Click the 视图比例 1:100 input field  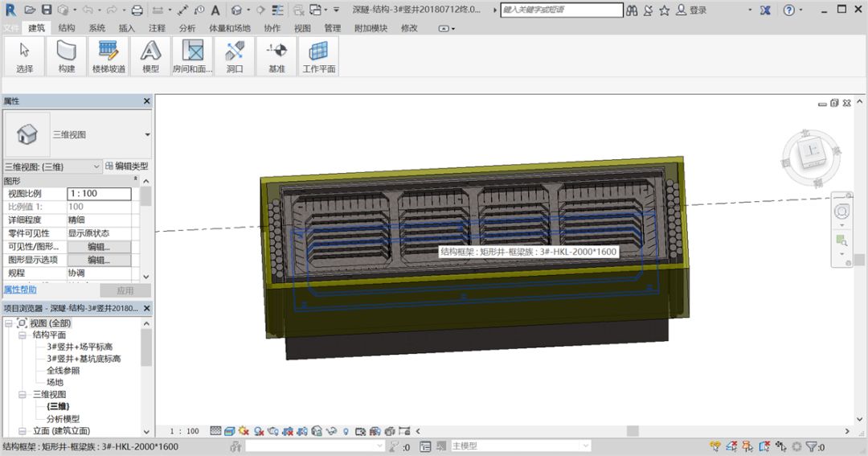[98, 194]
